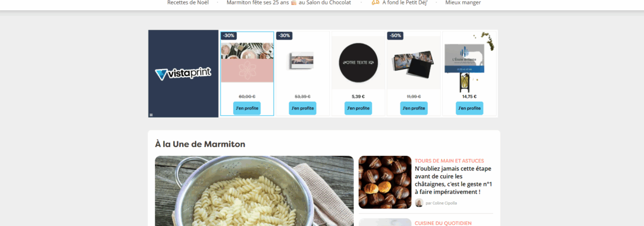Click the chestnuts article thumbnail
This screenshot has width=644, height=226.
[385, 182]
